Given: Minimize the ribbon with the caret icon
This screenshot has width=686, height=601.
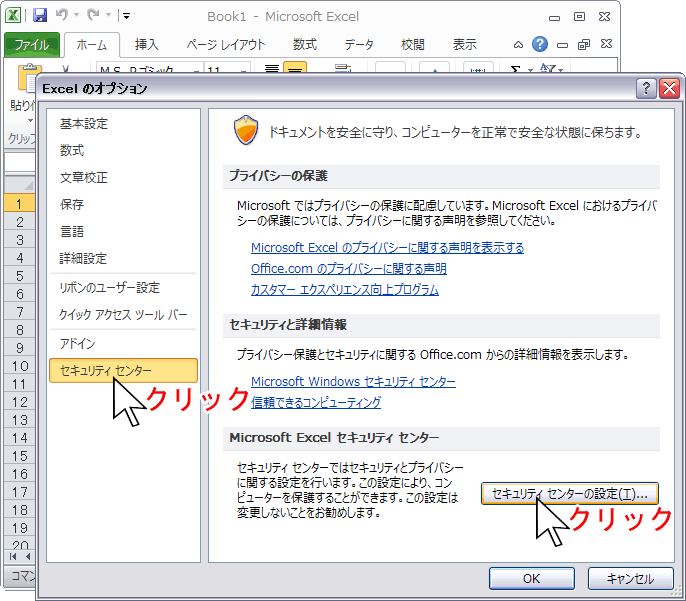Looking at the screenshot, I should tap(518, 45).
